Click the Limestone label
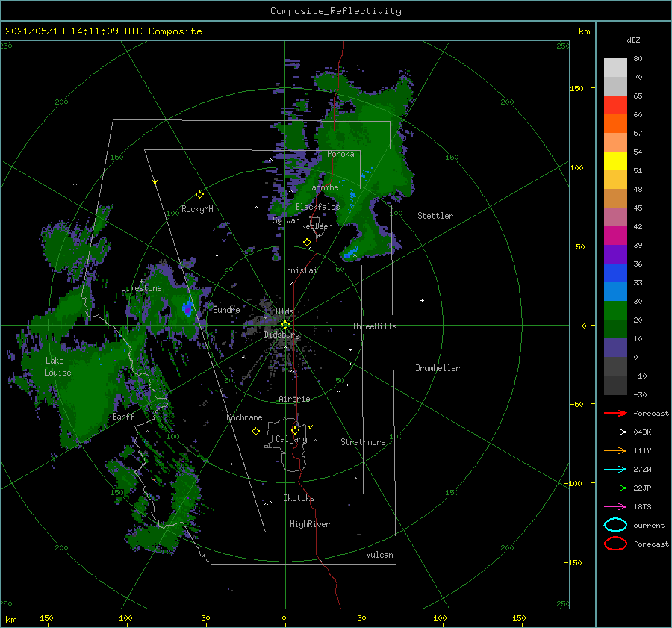This screenshot has height=628, width=672. click(x=141, y=288)
